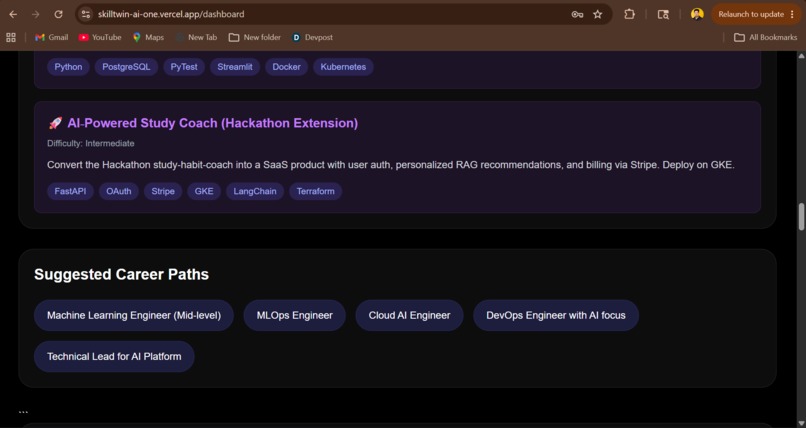Open the YouTube bookmark
The height and width of the screenshot is (428, 806).
point(100,38)
